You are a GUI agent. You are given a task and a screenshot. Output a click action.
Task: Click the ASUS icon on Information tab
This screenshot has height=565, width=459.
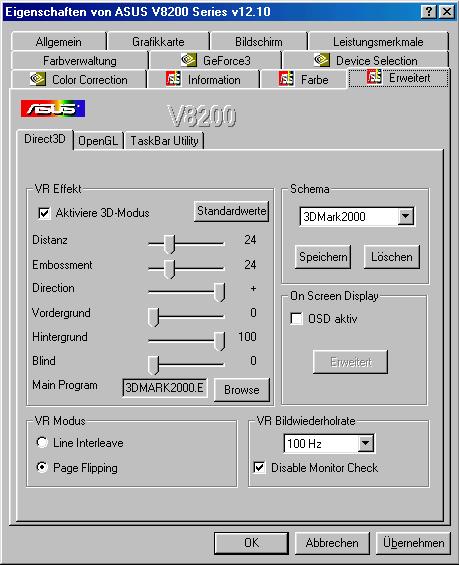(173, 79)
